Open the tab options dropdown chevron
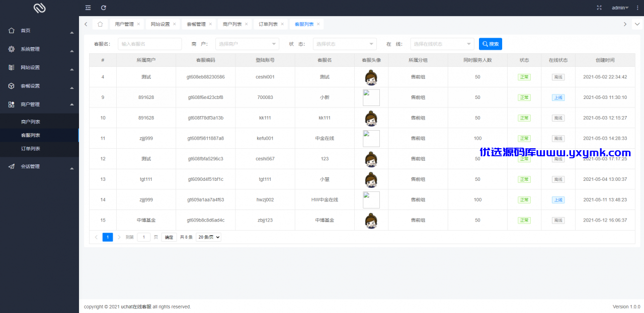 click(637, 24)
